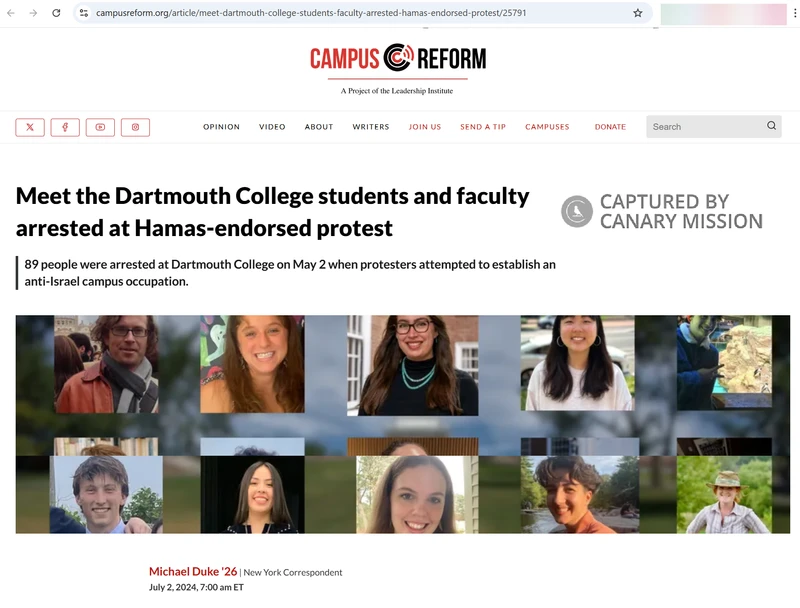Open the WRITERS page

click(371, 126)
